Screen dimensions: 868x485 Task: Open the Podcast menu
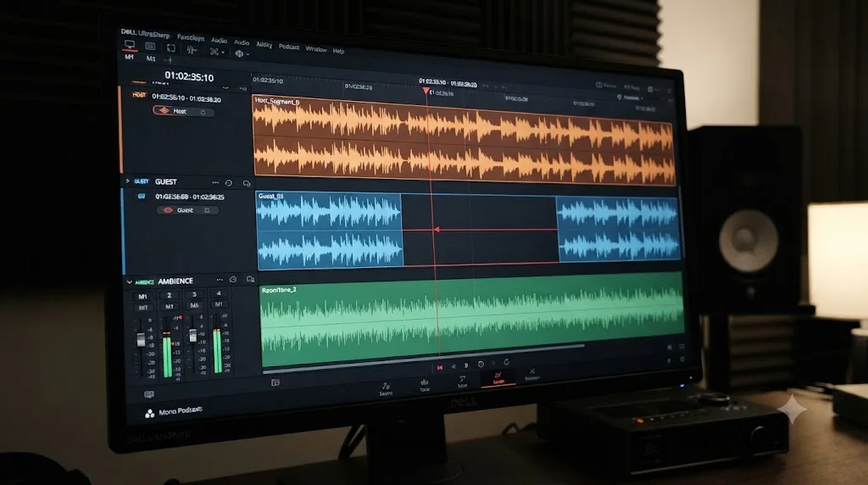[289, 47]
